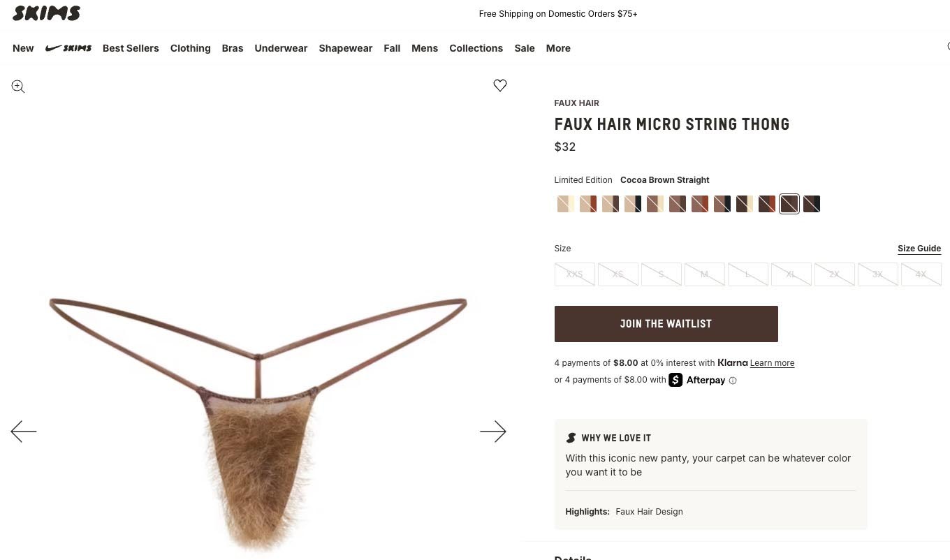The image size is (950, 560).
Task: Add product to wishlist with heart icon
Action: click(x=500, y=85)
